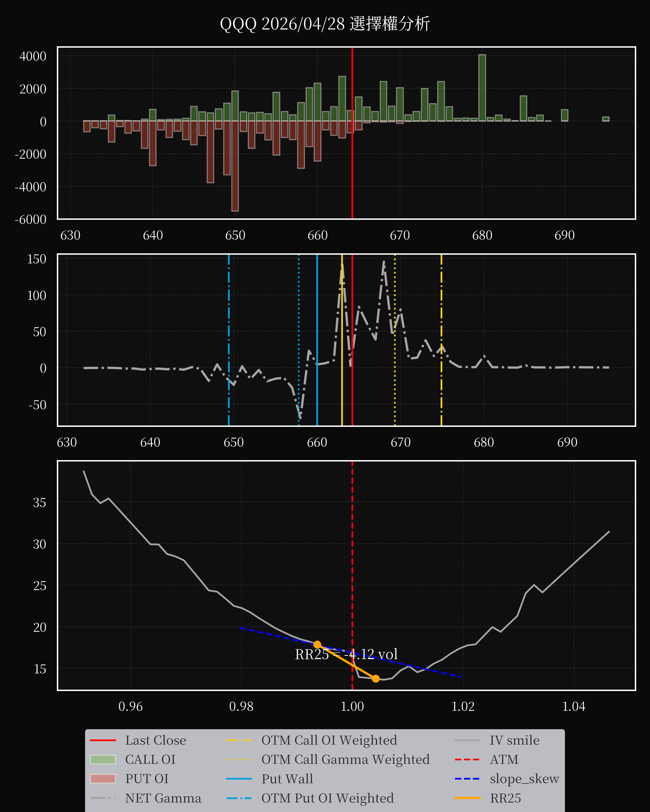Click the chart title QQQ 2026/04/28 選擇權分析
Screen dimensions: 650x812
325,24
